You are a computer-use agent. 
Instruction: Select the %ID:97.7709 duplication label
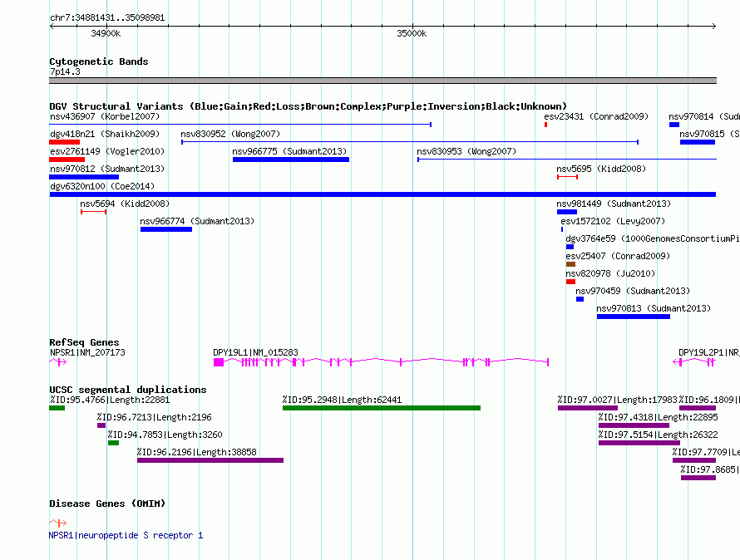pos(706,453)
